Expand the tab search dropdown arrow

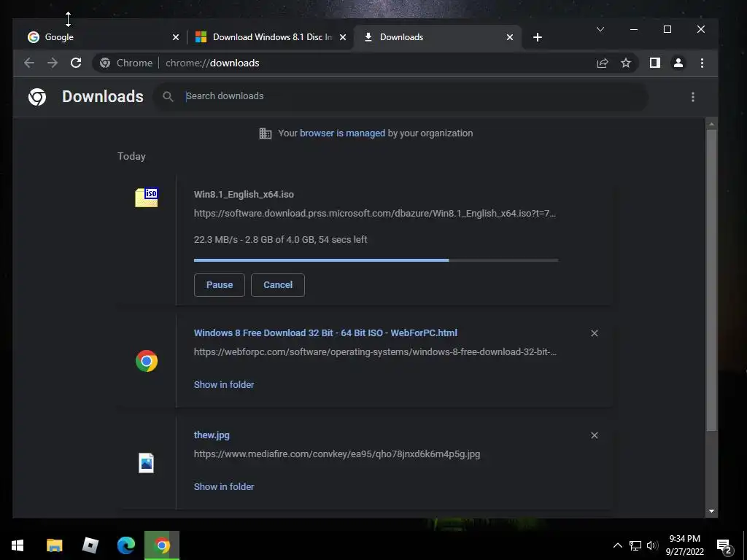click(x=600, y=29)
